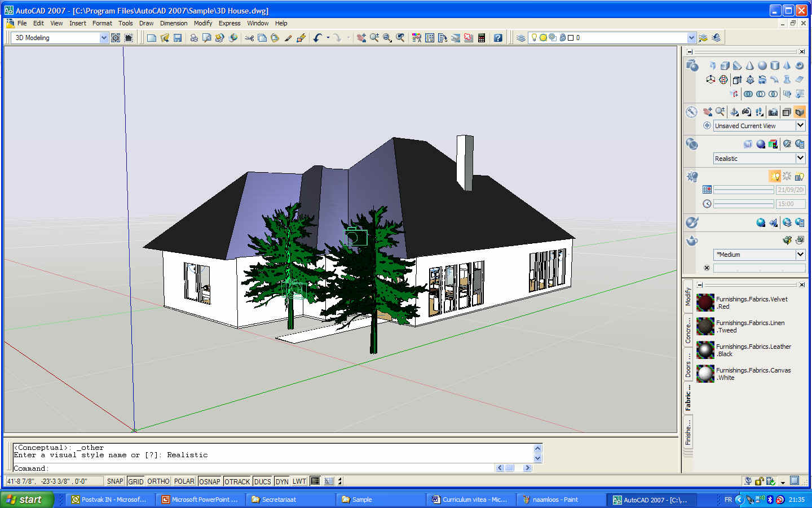Screen dimensions: 812x508
Task: Open the QuickCalc calculator icon
Action: coord(482,38)
